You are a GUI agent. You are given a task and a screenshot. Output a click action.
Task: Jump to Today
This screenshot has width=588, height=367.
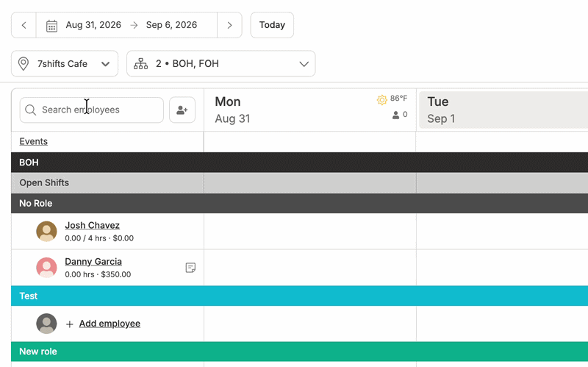tap(272, 25)
